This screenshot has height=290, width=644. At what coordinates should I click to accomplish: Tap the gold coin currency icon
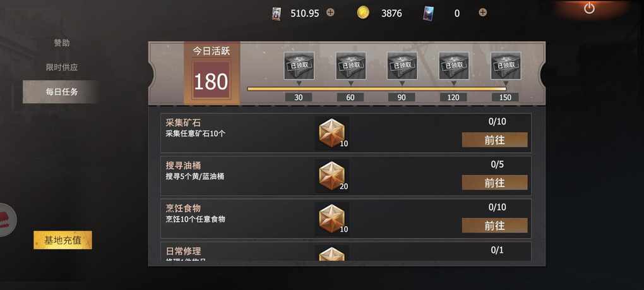pyautogui.click(x=362, y=13)
